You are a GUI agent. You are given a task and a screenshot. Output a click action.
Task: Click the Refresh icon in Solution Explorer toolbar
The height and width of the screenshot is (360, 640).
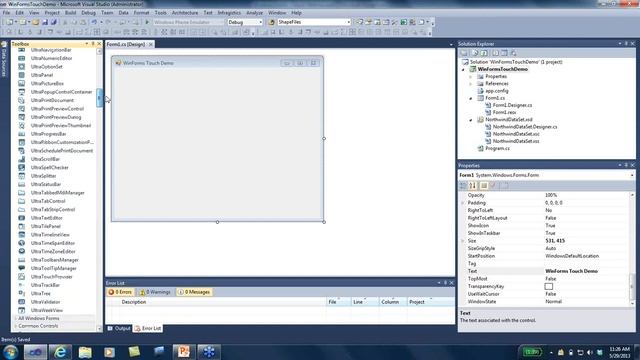click(484, 53)
